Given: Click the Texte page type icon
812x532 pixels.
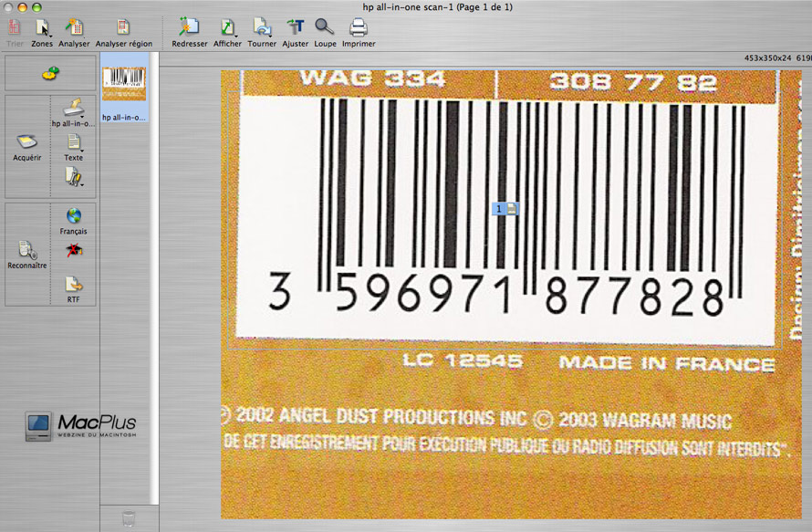Looking at the screenshot, I should (x=74, y=141).
